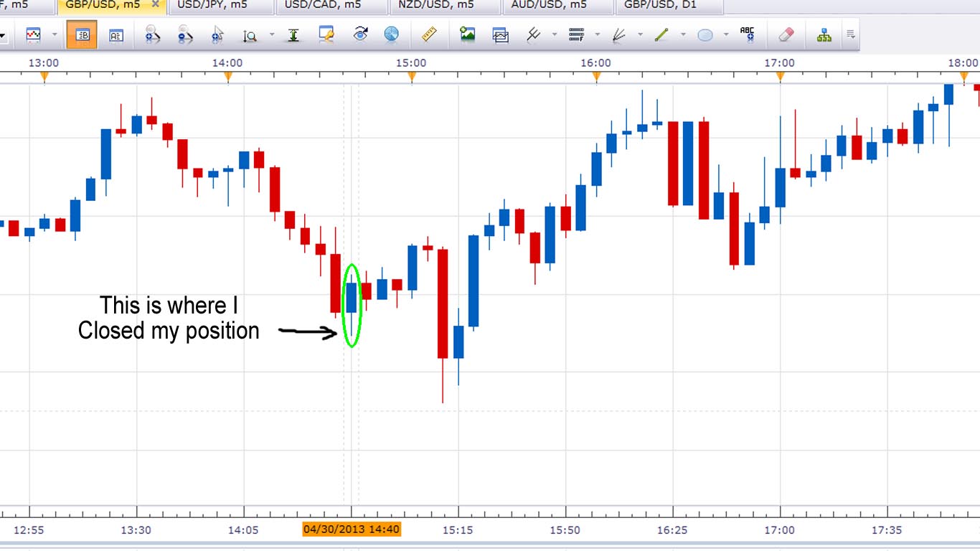Expand the Fibonacci tool dropdown arrow
This screenshot has width=980, height=551.
[597, 34]
